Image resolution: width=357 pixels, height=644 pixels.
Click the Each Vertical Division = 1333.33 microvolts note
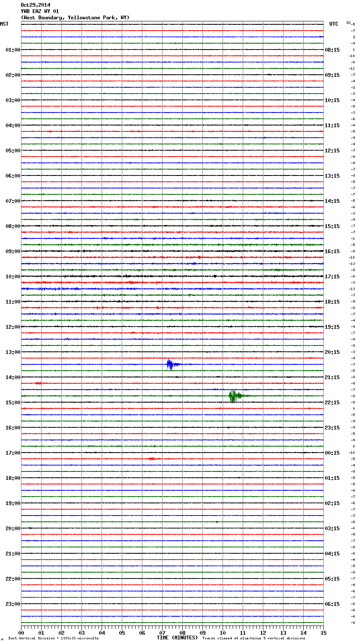click(x=53, y=639)
